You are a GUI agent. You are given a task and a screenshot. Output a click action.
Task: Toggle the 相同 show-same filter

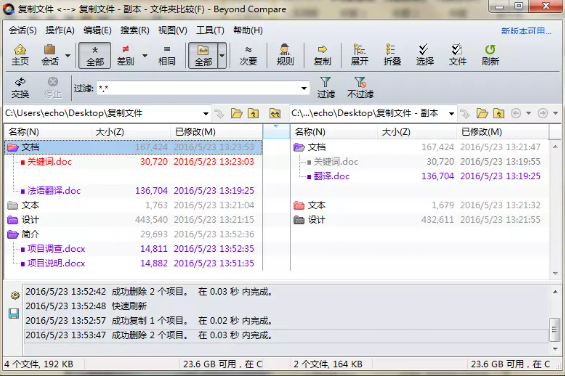pos(166,55)
